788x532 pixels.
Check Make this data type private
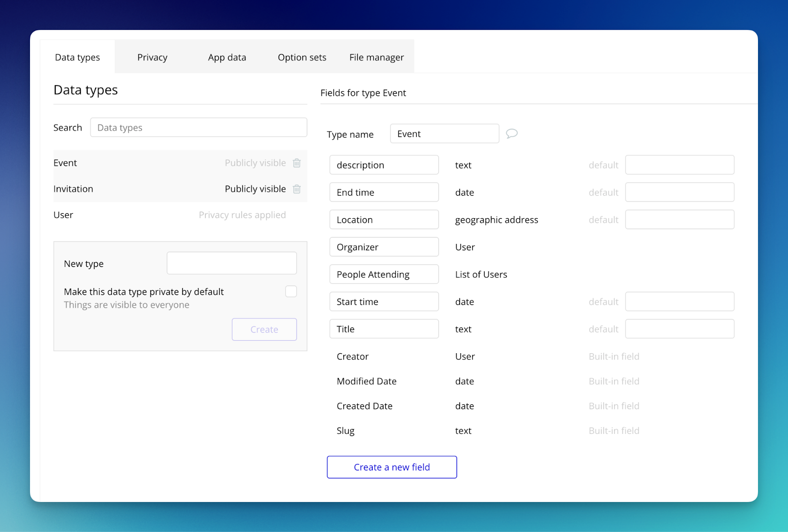click(x=291, y=292)
